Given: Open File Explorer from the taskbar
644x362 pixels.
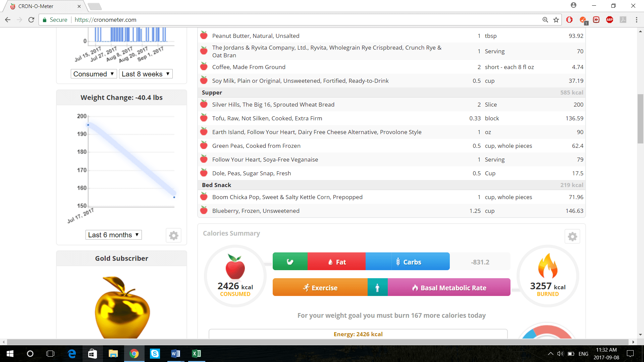Looking at the screenshot, I should (x=113, y=354).
